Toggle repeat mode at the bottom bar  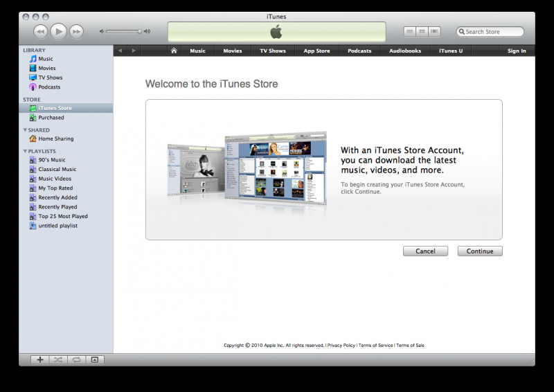point(76,359)
